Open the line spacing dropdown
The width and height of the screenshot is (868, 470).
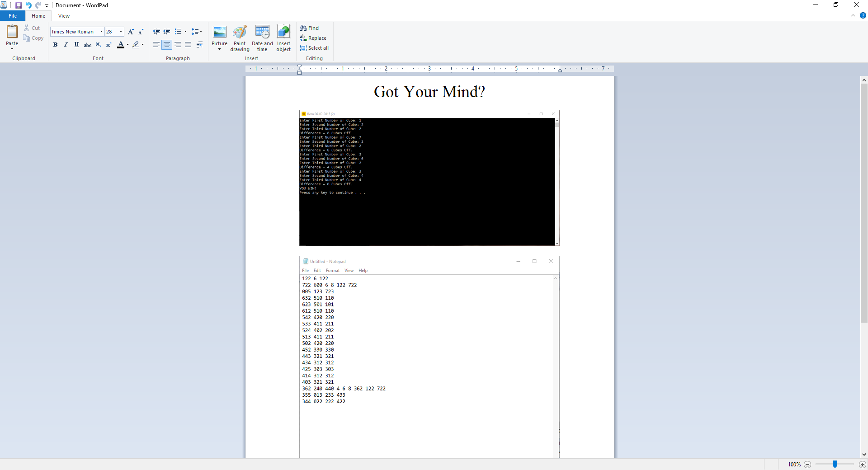(x=197, y=32)
